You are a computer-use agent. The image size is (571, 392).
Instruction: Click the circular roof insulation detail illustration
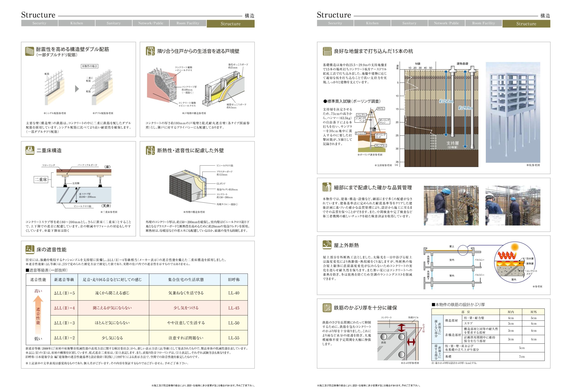pos(514,262)
